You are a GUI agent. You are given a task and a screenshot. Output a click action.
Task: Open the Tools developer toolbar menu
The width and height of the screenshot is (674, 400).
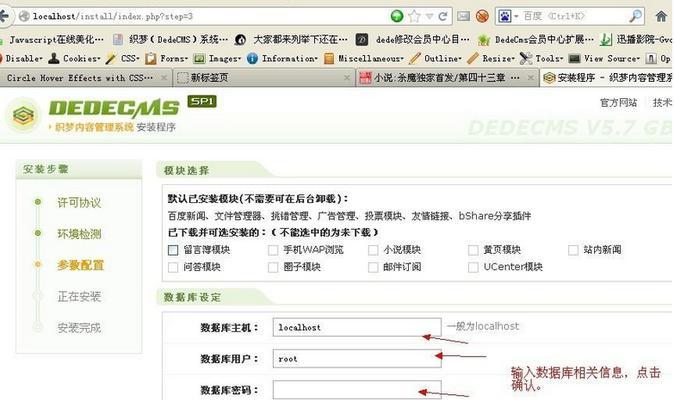(x=542, y=58)
